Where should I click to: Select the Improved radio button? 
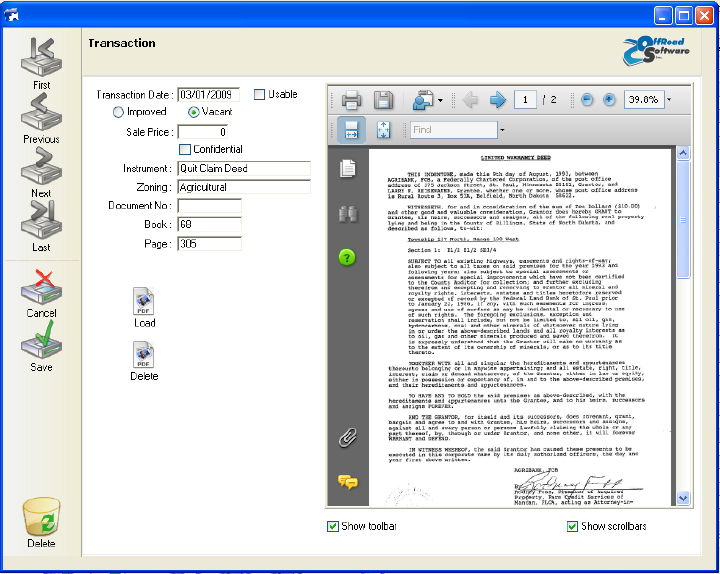tap(118, 112)
